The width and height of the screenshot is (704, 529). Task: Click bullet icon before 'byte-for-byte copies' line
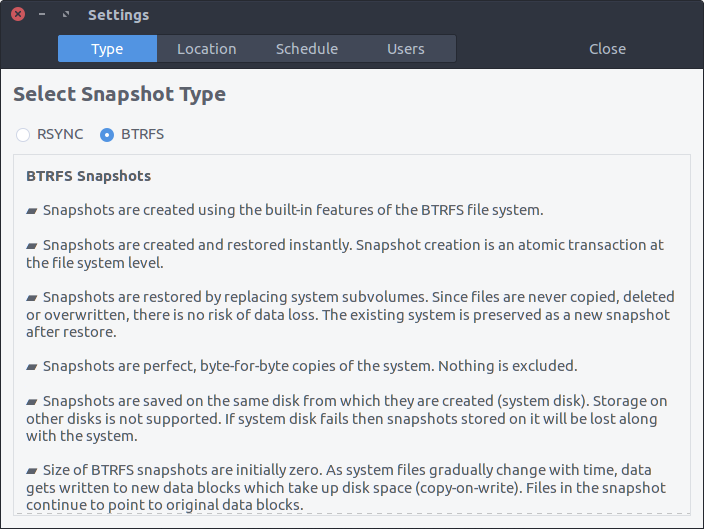tap(31, 367)
